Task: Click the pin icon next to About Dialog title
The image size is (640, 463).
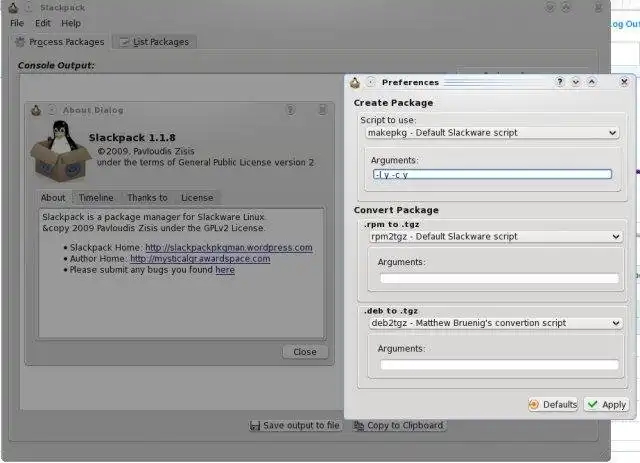Action: (52, 110)
